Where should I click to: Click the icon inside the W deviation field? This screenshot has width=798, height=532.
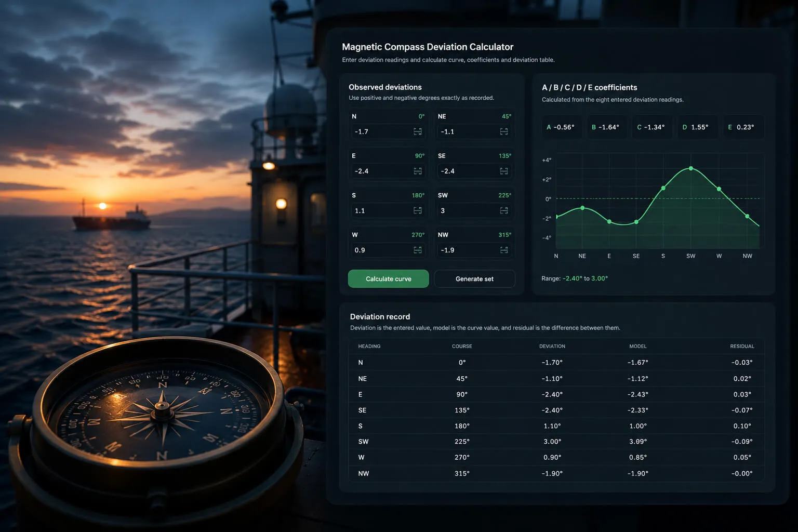click(418, 250)
